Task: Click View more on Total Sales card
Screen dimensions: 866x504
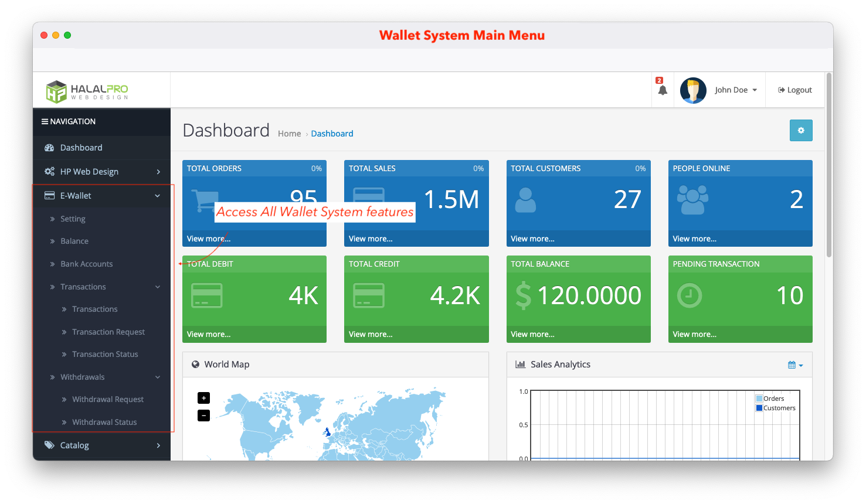Action: pos(371,239)
